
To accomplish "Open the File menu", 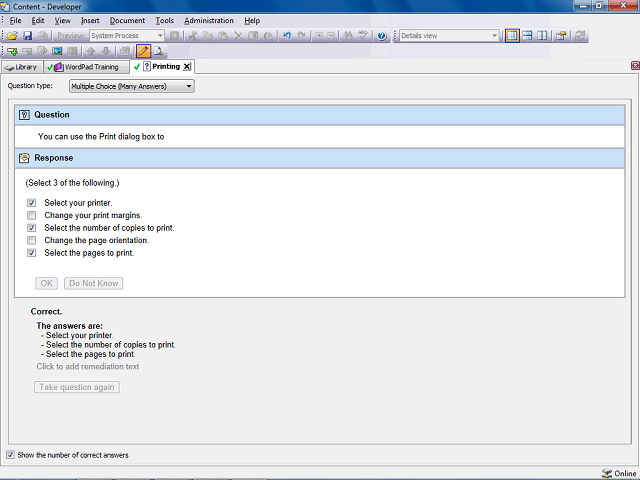I will pyautogui.click(x=16, y=20).
